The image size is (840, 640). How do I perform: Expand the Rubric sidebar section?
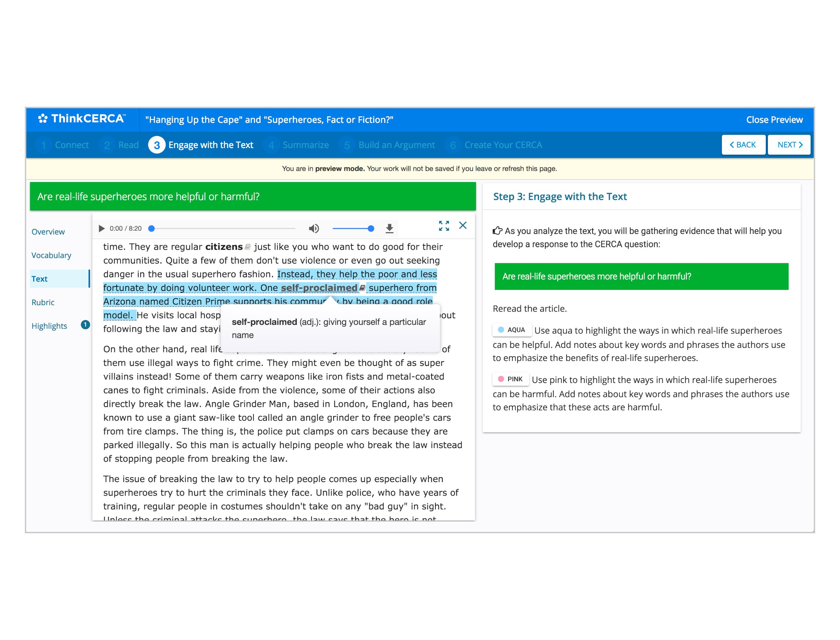point(42,302)
